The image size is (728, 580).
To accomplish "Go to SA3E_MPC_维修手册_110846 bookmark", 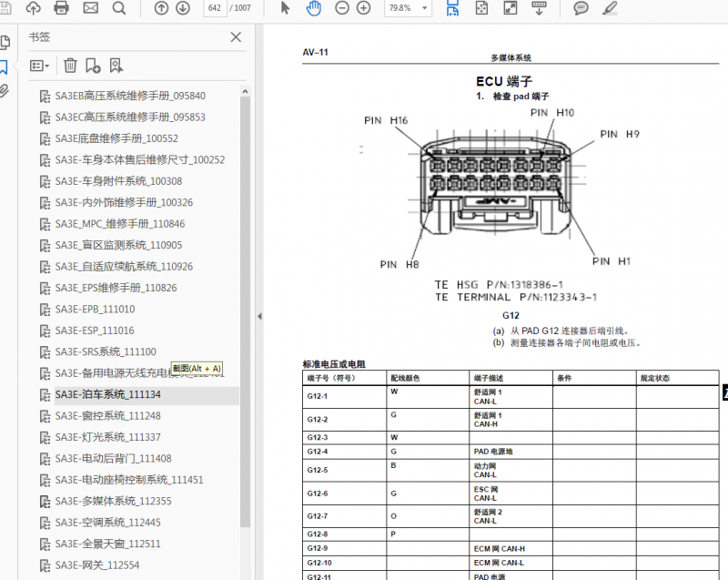I will 120,224.
